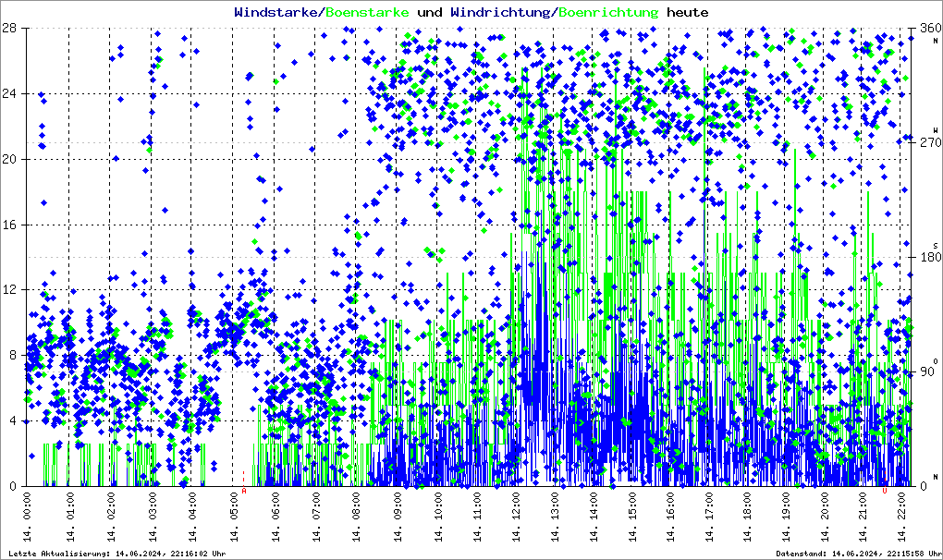Image resolution: width=943 pixels, height=560 pixels.
Task: Click the time label '14. 20:00'
Action: [824, 517]
